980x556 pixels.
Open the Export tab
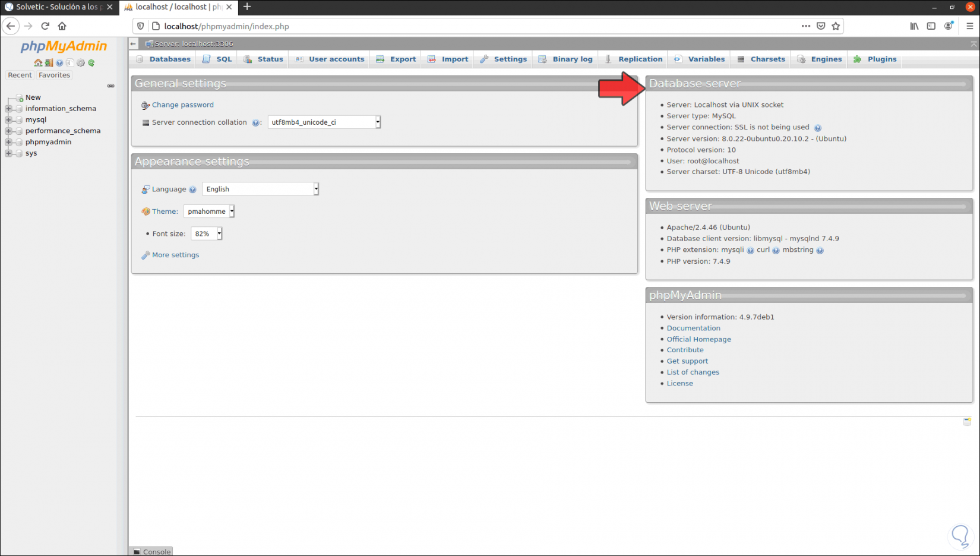396,59
